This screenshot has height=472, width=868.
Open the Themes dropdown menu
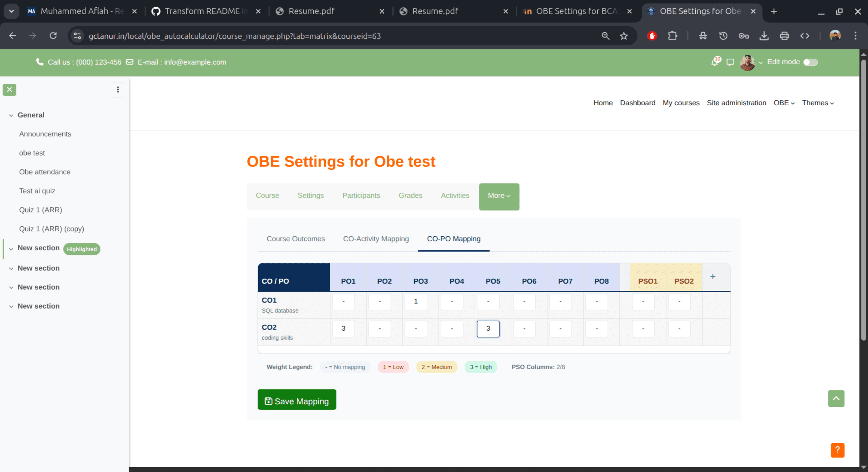coord(818,103)
